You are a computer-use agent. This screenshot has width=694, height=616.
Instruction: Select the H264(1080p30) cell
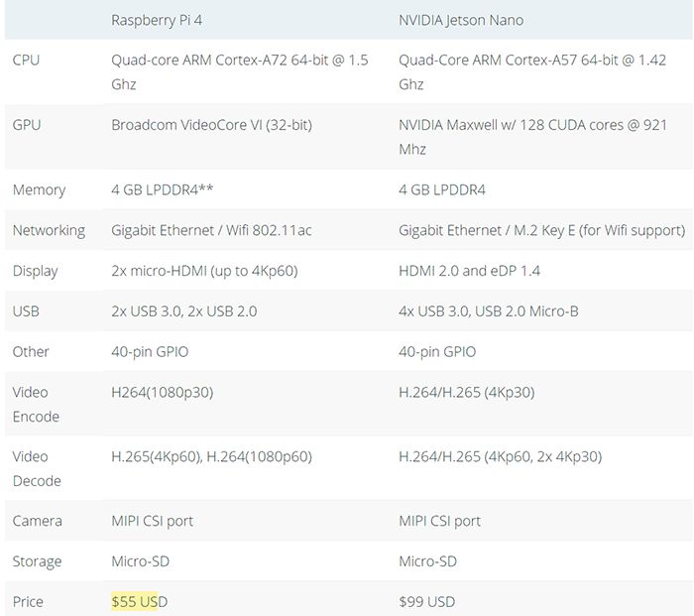click(162, 393)
